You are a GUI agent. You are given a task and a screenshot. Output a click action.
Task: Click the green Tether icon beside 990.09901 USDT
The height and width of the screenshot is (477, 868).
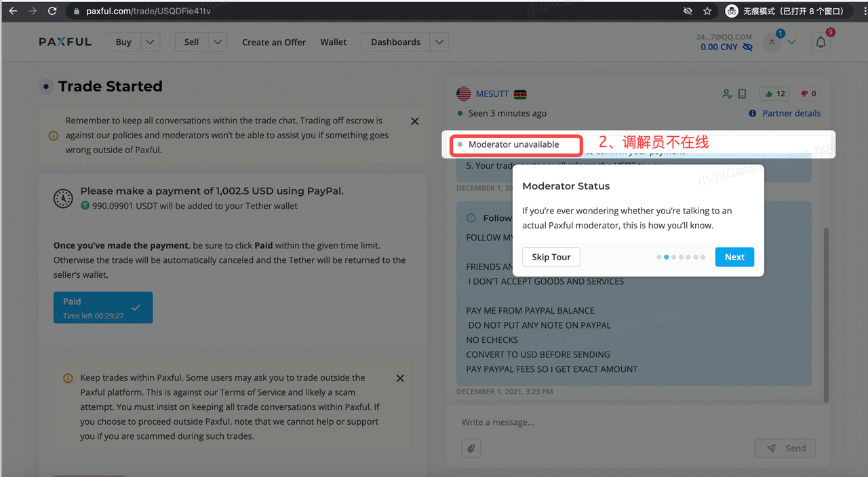[x=85, y=205]
